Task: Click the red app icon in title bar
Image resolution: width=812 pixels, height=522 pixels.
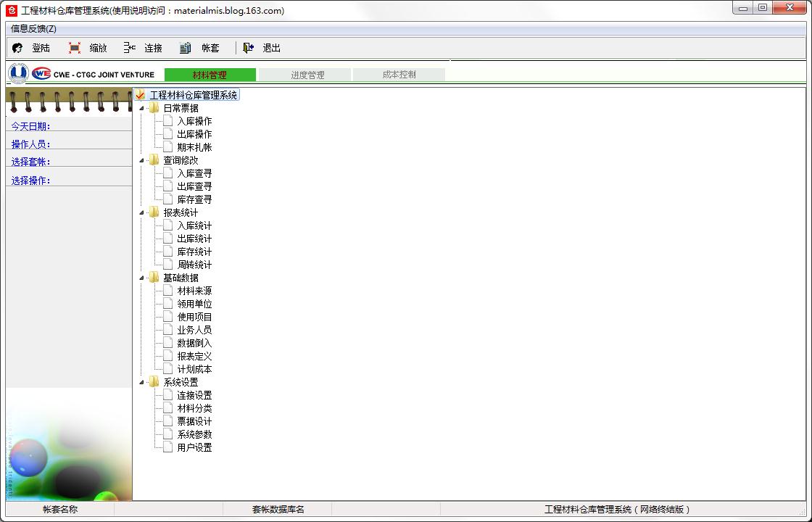Action: tap(11, 10)
